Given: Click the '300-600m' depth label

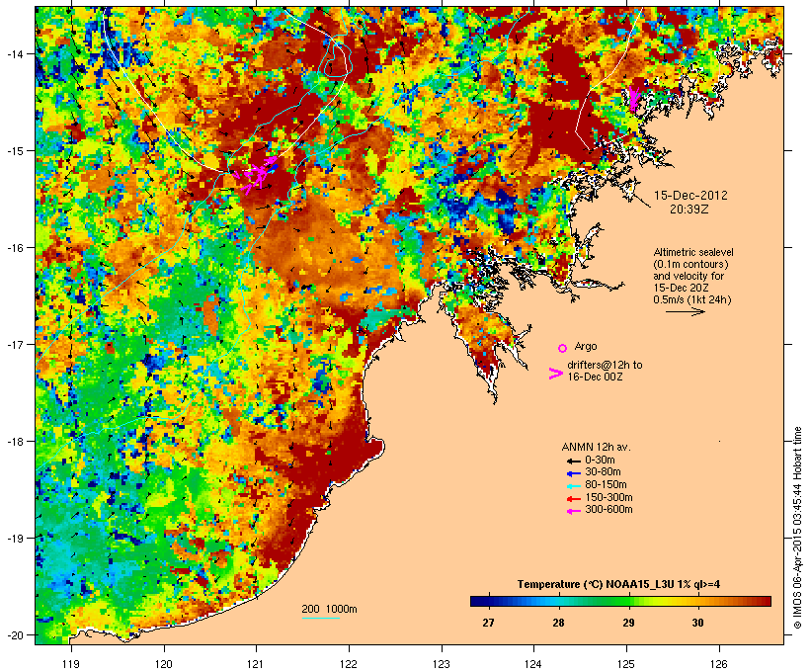Looking at the screenshot, I should click(x=608, y=510).
